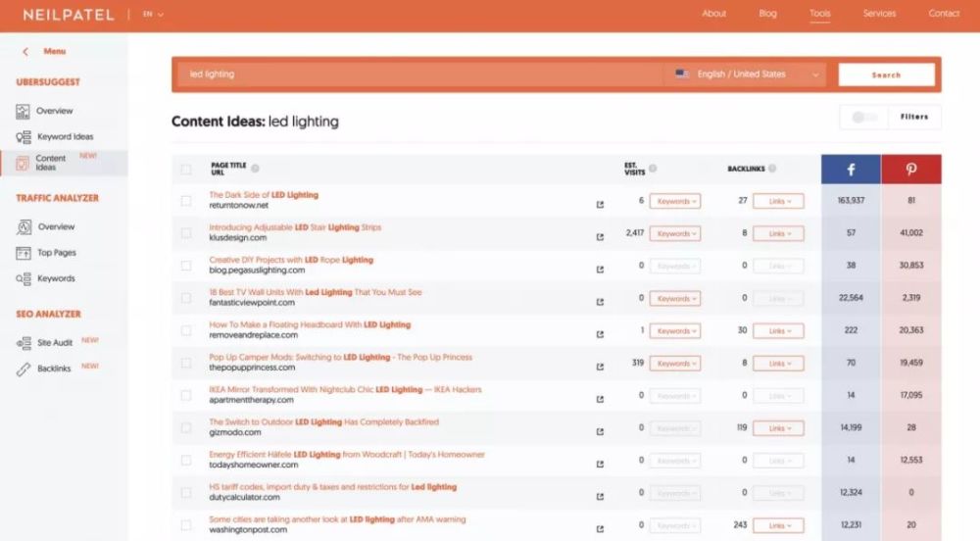Open external link for blog.pegasuslighting.com row

coord(600,270)
